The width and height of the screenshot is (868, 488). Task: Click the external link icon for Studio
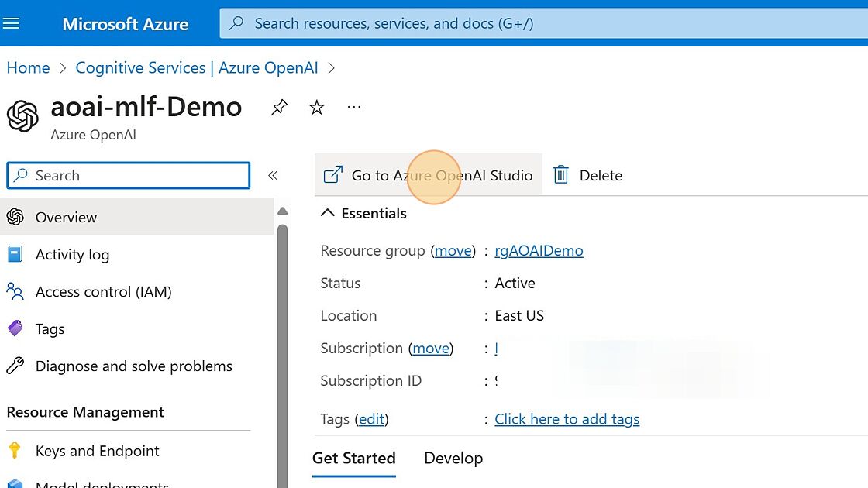(332, 175)
